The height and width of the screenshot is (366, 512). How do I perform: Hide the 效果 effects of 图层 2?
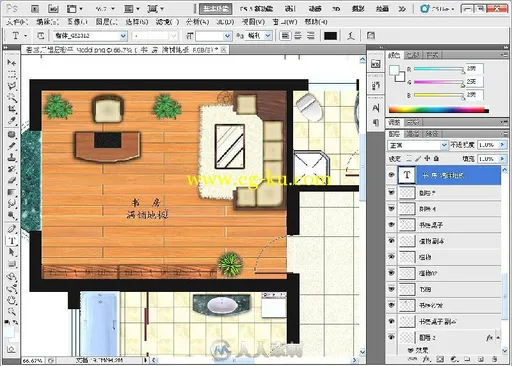coord(411,350)
